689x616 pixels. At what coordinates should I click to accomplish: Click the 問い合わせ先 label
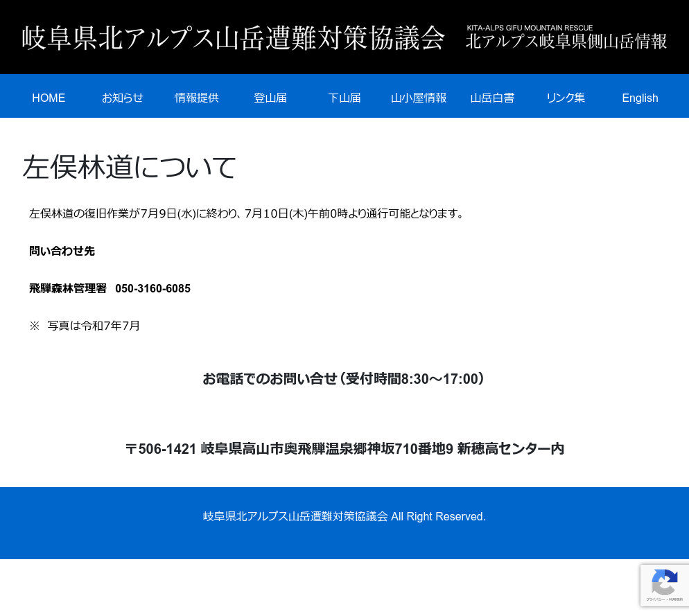62,251
